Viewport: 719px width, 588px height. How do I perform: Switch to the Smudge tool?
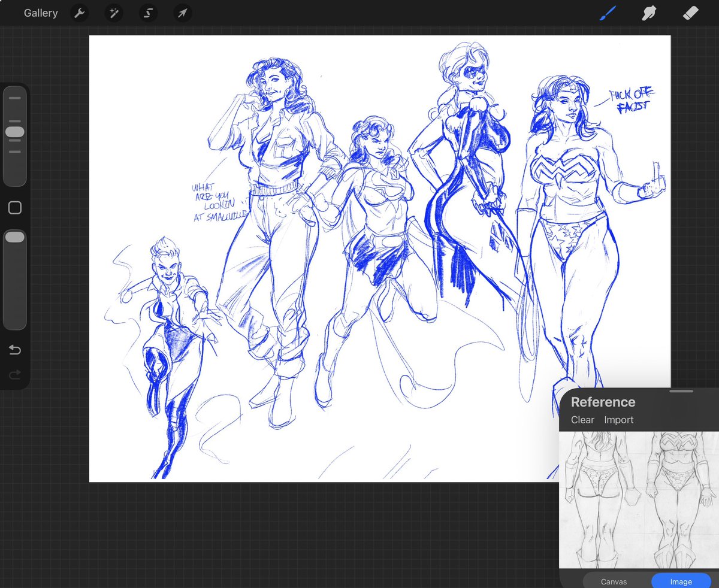[x=649, y=13]
